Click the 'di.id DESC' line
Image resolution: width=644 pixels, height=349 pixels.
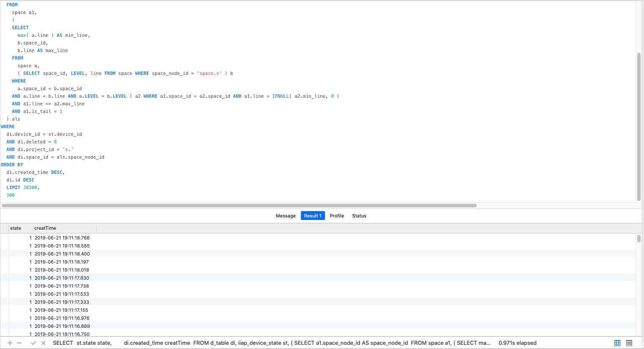click(x=20, y=180)
